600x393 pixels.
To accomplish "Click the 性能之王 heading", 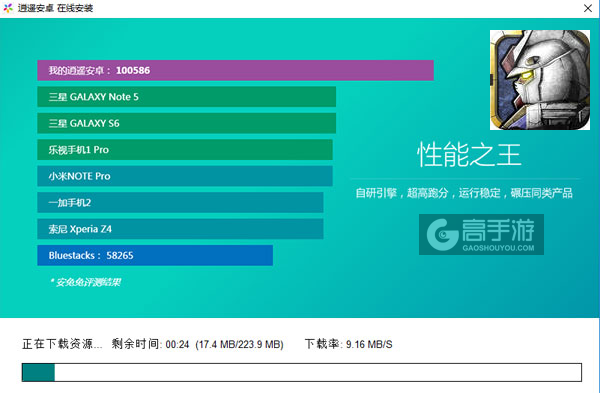I will [x=469, y=155].
